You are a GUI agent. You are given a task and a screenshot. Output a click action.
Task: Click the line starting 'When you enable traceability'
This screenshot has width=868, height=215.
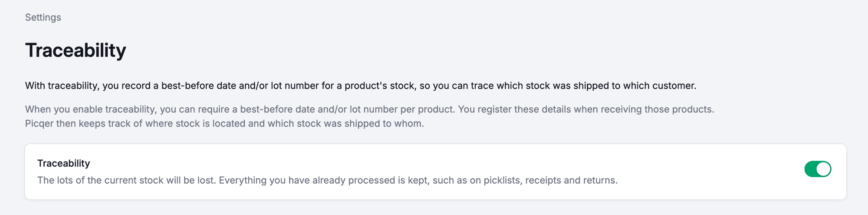tap(369, 109)
